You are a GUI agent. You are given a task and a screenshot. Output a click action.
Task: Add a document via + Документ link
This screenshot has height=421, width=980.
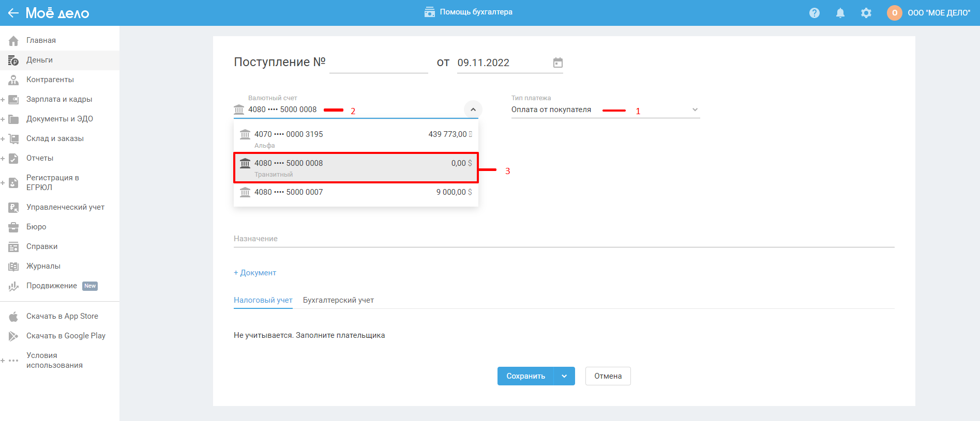(x=255, y=273)
